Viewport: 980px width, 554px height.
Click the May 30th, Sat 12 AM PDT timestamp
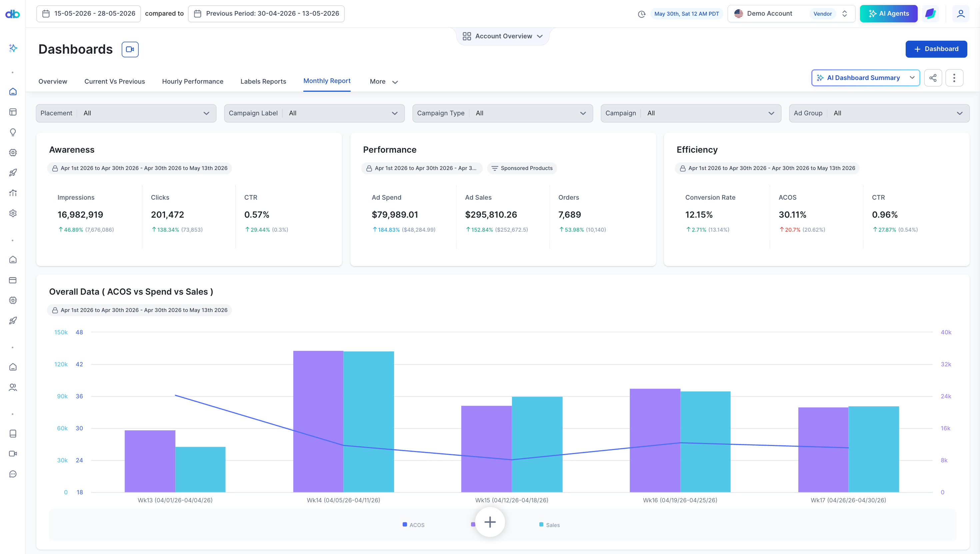[x=687, y=14]
